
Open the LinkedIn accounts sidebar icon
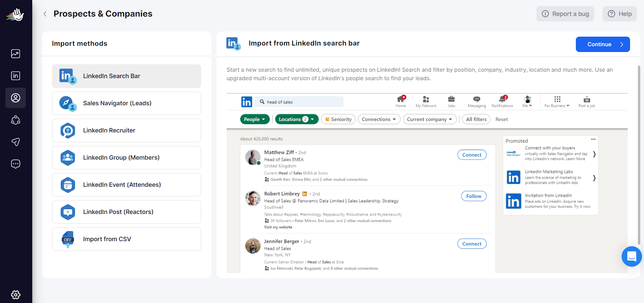point(16,76)
